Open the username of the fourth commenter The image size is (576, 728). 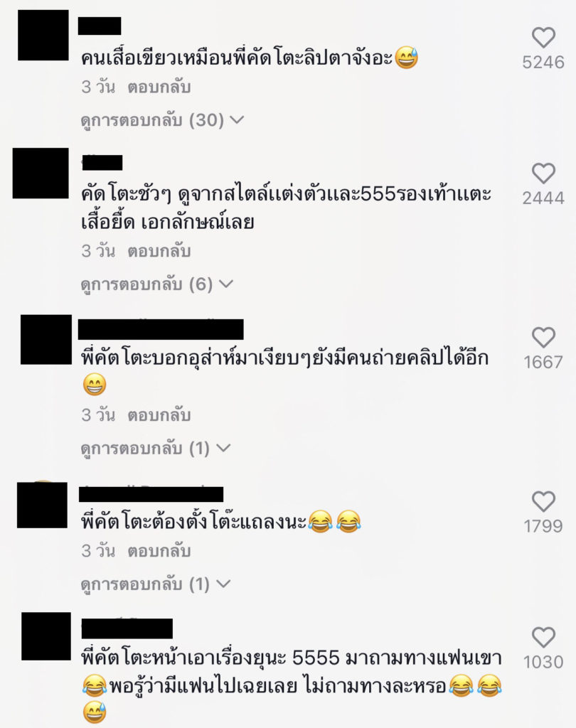151,494
